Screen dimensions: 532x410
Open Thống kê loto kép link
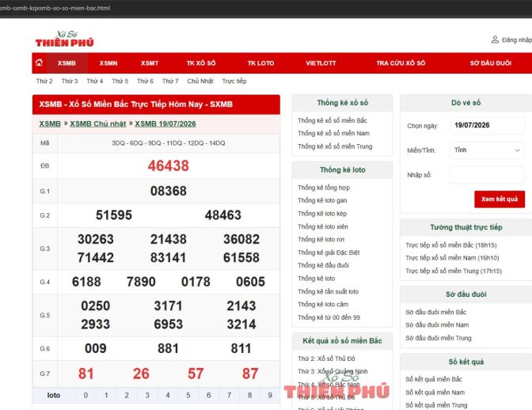pos(322,214)
